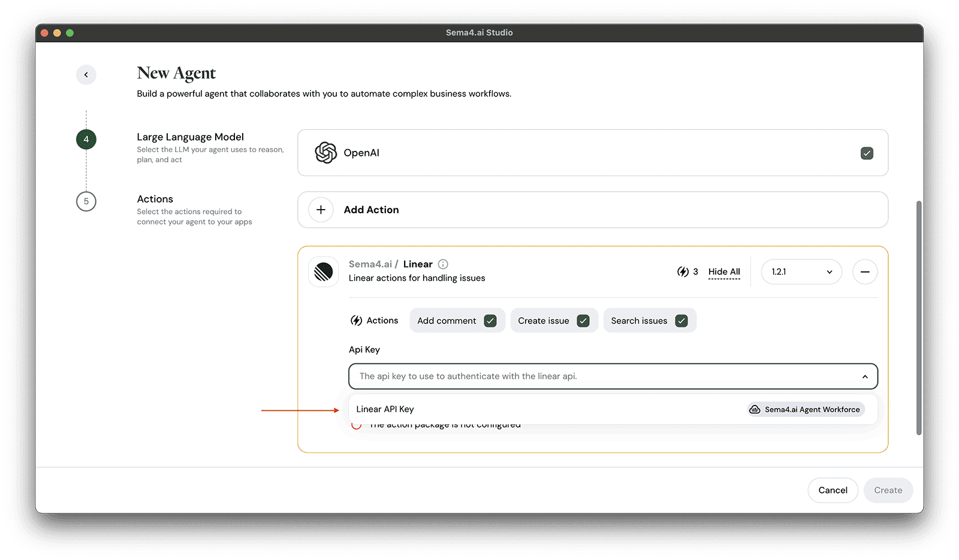Click the vertical scrollbar on the right
Viewport: 959px width, 560px height.
919,317
